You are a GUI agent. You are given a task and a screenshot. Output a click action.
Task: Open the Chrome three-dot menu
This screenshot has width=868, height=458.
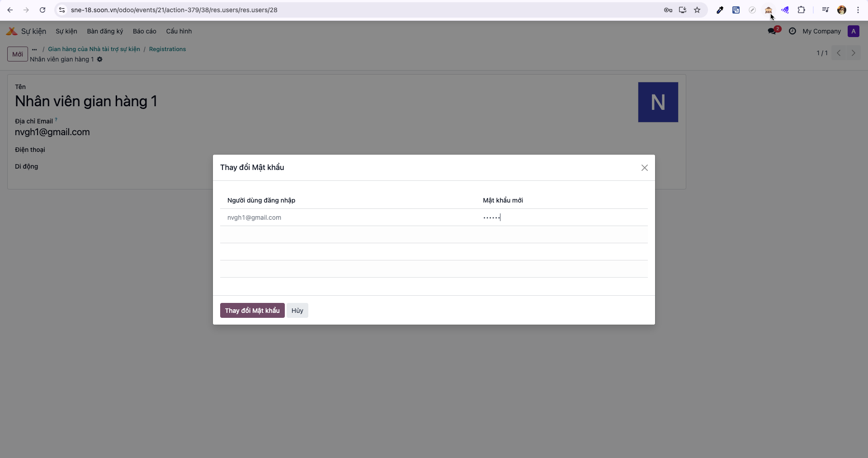pos(858,10)
